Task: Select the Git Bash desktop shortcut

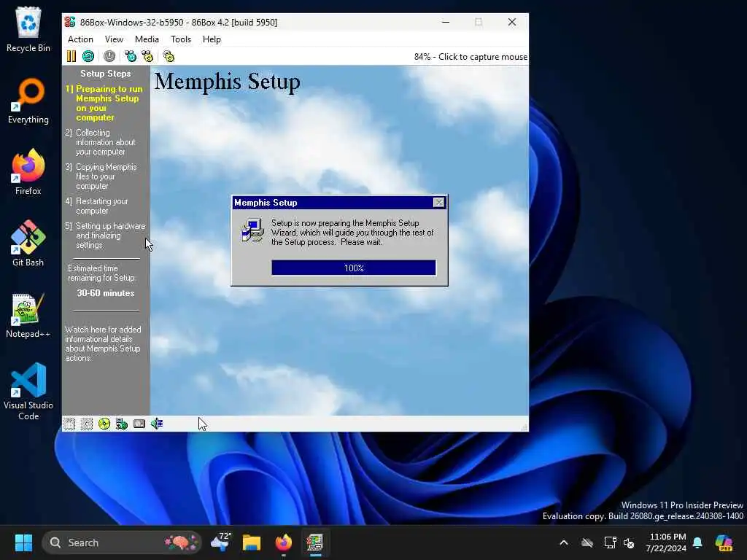Action: (28, 244)
